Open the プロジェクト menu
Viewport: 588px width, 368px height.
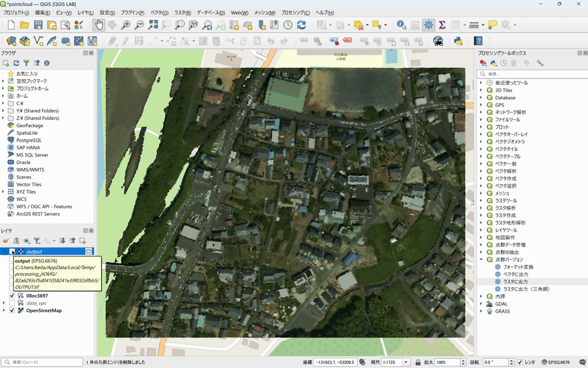[x=16, y=12]
